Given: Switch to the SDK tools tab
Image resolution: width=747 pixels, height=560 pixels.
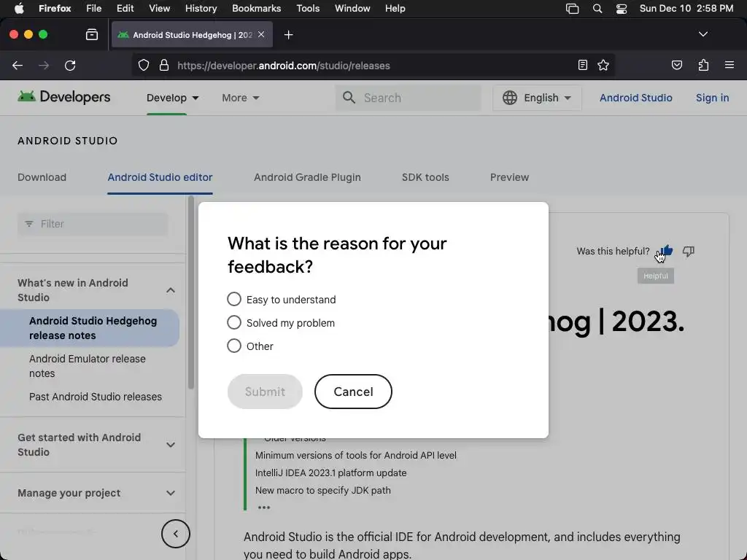Looking at the screenshot, I should coord(425,177).
